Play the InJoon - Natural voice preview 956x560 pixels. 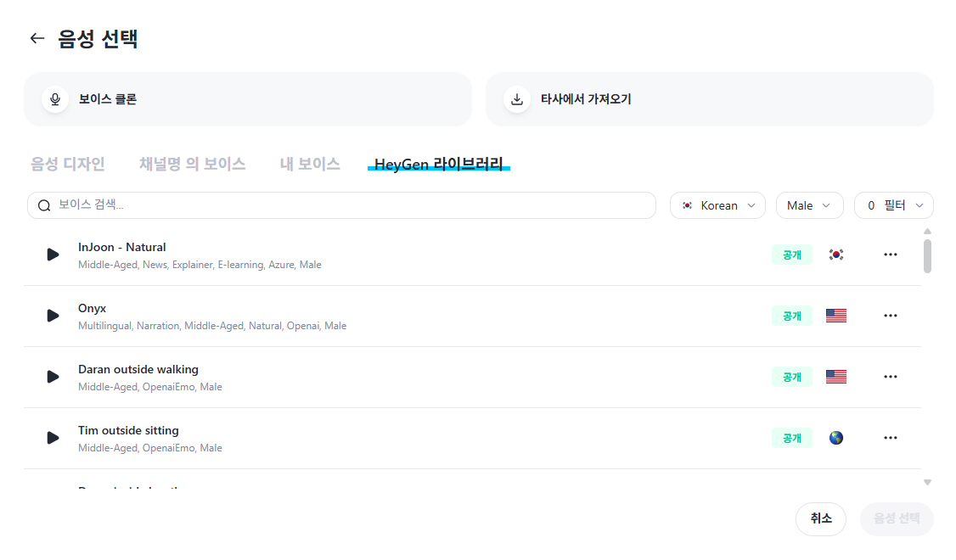(x=53, y=255)
